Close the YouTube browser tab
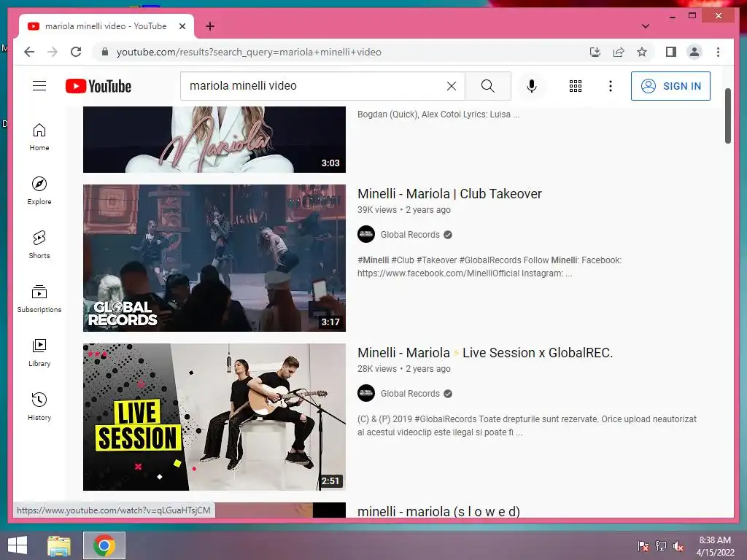 click(182, 26)
